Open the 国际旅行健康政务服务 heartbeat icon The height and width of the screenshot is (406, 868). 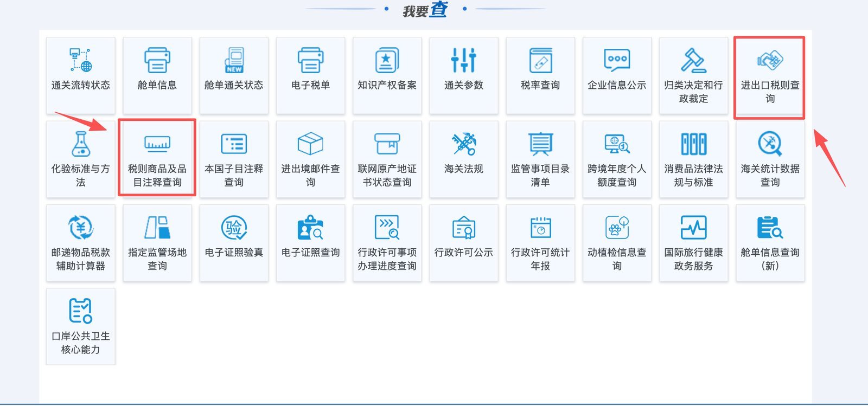click(x=693, y=227)
